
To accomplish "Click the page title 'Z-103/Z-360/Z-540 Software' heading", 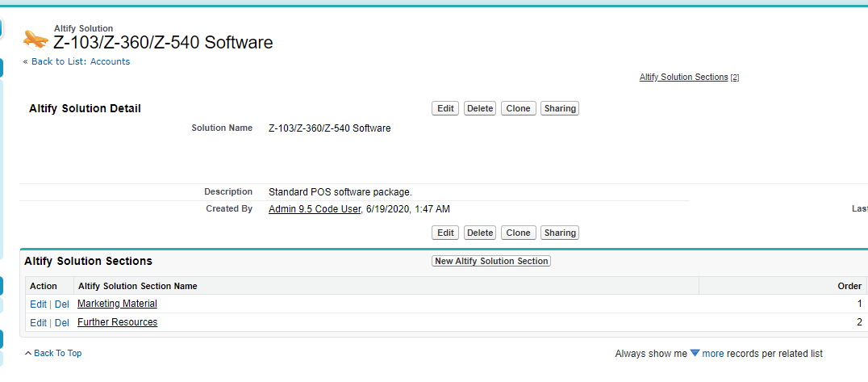I will (x=163, y=42).
